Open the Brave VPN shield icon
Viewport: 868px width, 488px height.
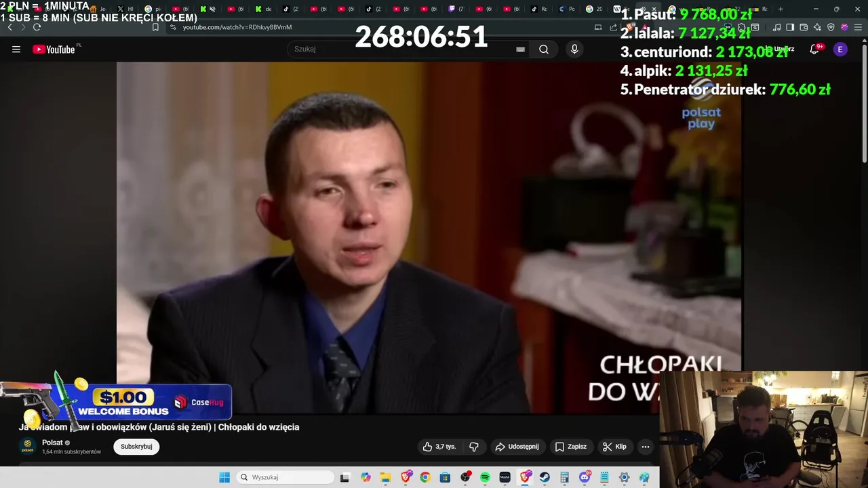click(x=831, y=27)
